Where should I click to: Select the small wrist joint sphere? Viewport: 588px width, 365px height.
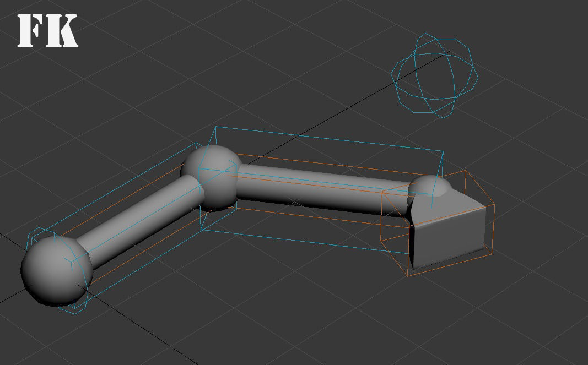(x=430, y=186)
